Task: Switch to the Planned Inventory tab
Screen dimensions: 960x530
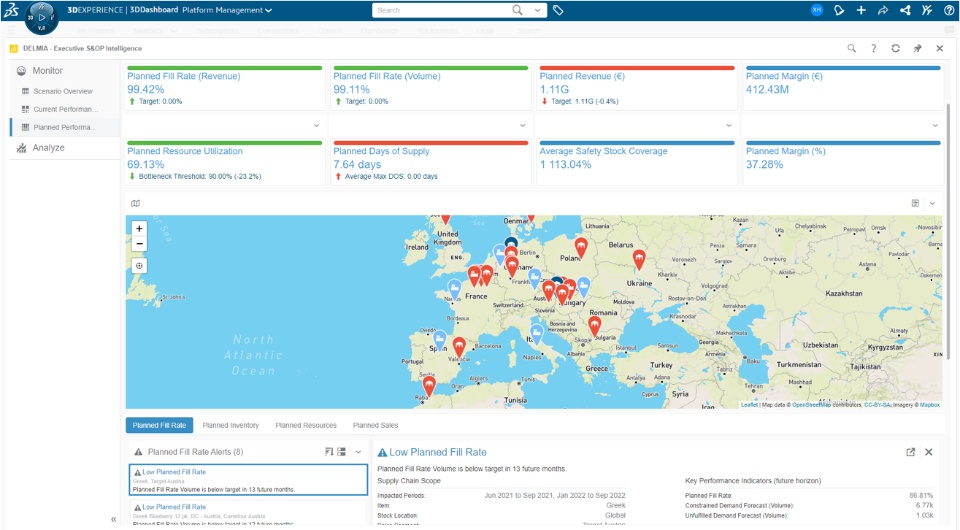Action: [231, 425]
